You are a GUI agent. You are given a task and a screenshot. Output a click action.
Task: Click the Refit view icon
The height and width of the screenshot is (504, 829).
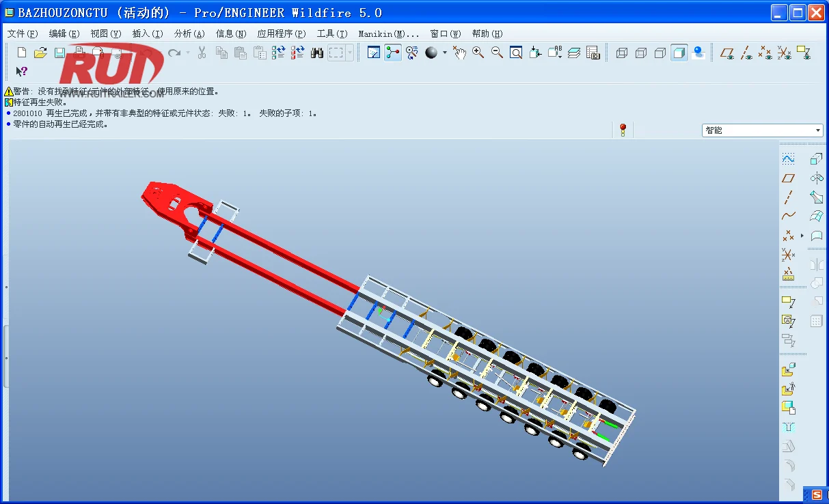(516, 53)
